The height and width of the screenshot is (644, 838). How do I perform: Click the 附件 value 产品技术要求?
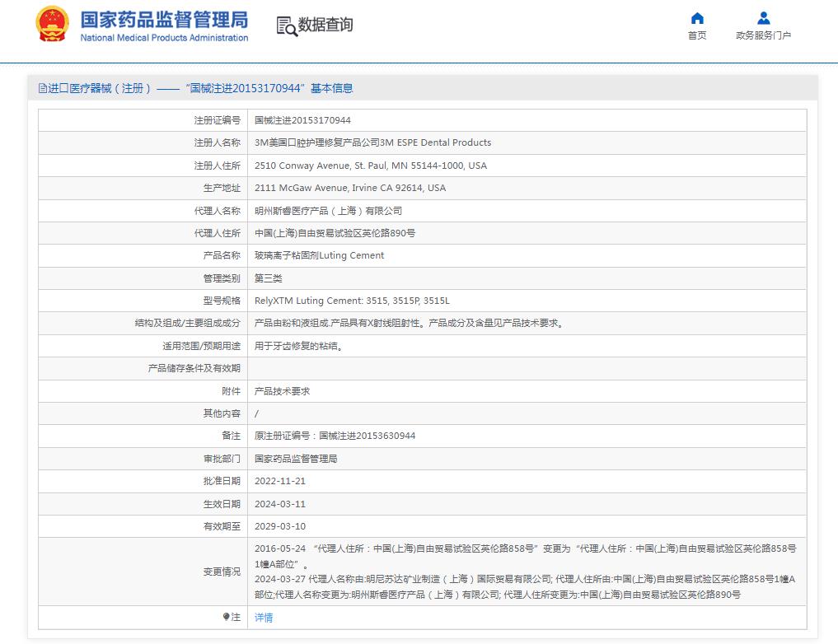click(282, 391)
